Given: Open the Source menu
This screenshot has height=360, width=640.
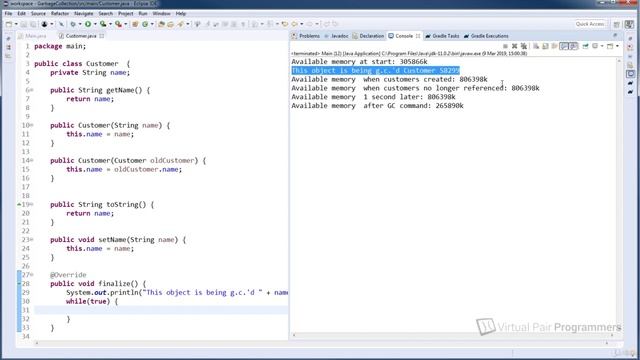Looking at the screenshot, I should click(38, 13).
